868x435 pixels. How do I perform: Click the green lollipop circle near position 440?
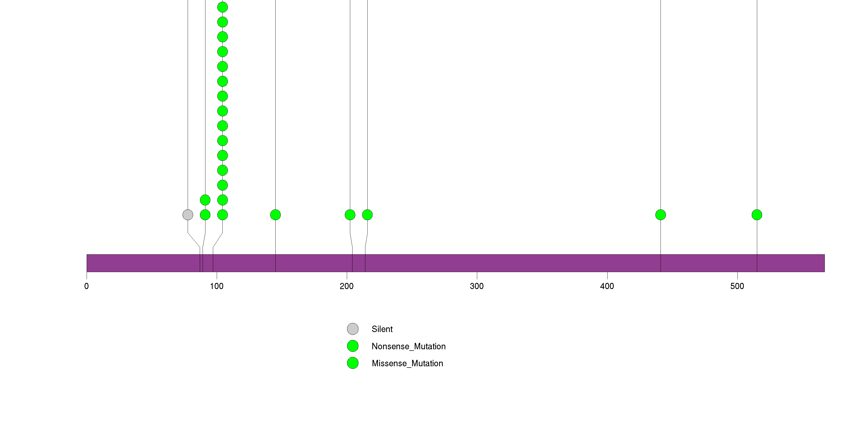point(661,215)
